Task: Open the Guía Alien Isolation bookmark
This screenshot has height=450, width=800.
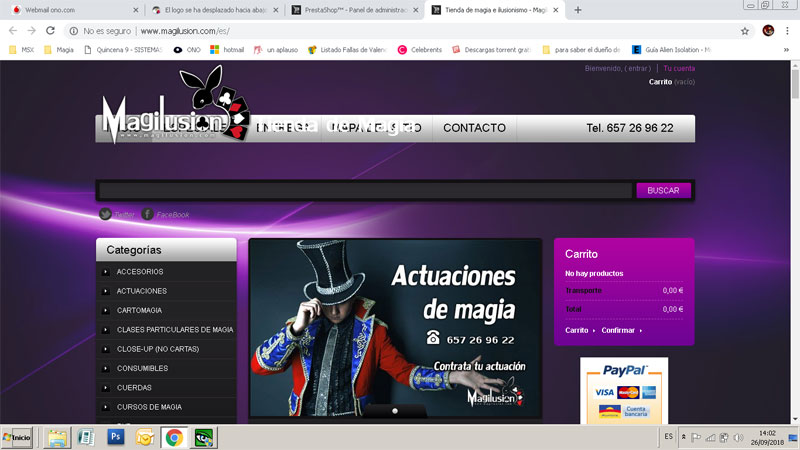Action: pyautogui.click(x=671, y=49)
